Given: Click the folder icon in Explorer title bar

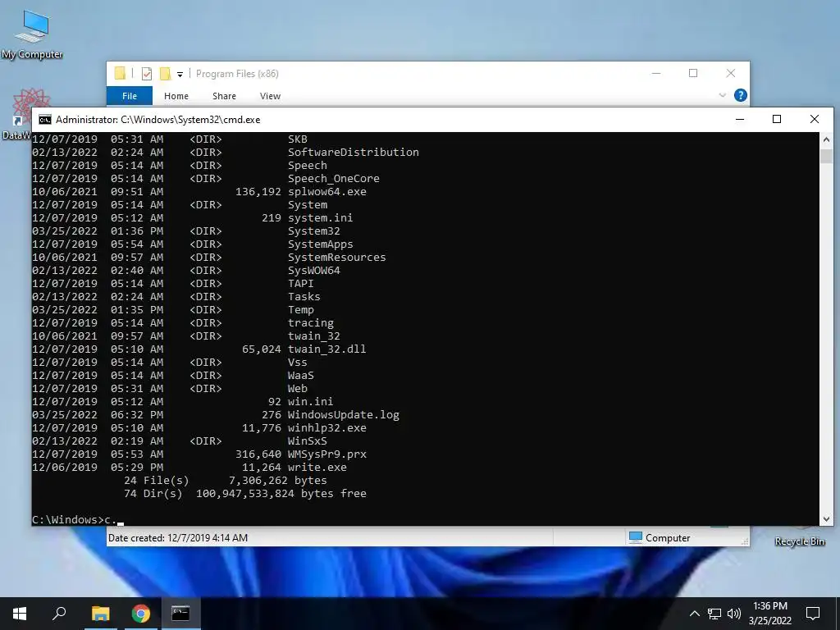Looking at the screenshot, I should [x=120, y=73].
